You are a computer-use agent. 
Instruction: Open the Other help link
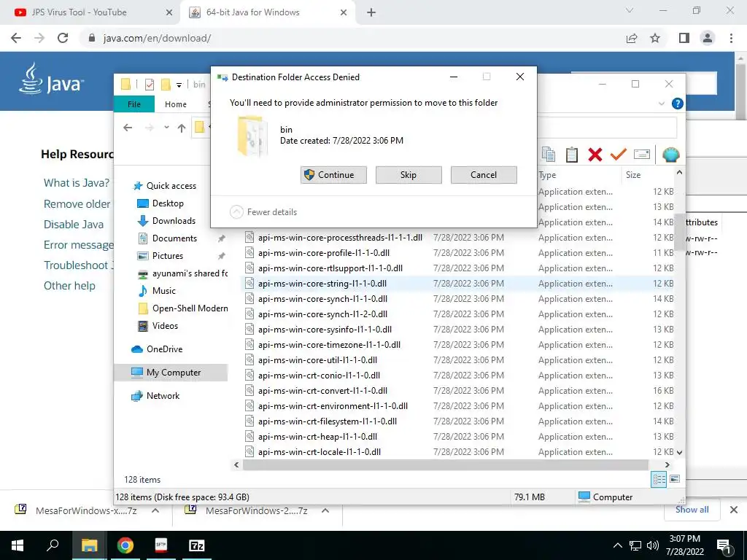tap(69, 286)
